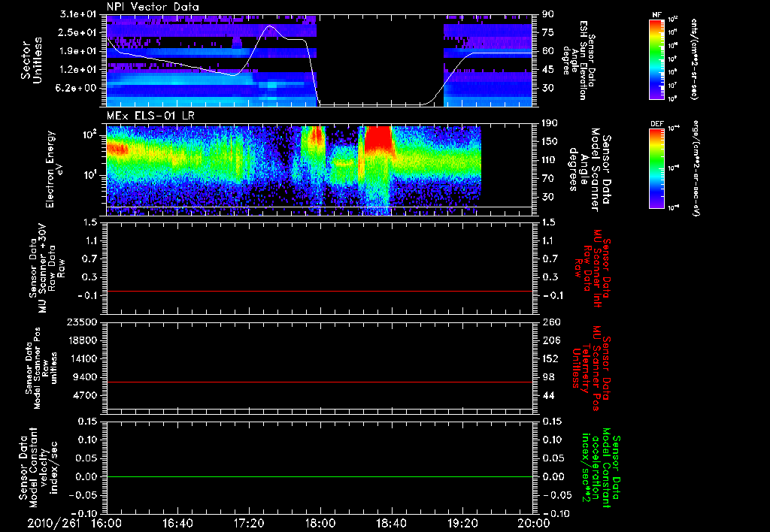Select the "ESH Sun Elevation Angle" axis title
Screen dimensions: 770x532
580,60
